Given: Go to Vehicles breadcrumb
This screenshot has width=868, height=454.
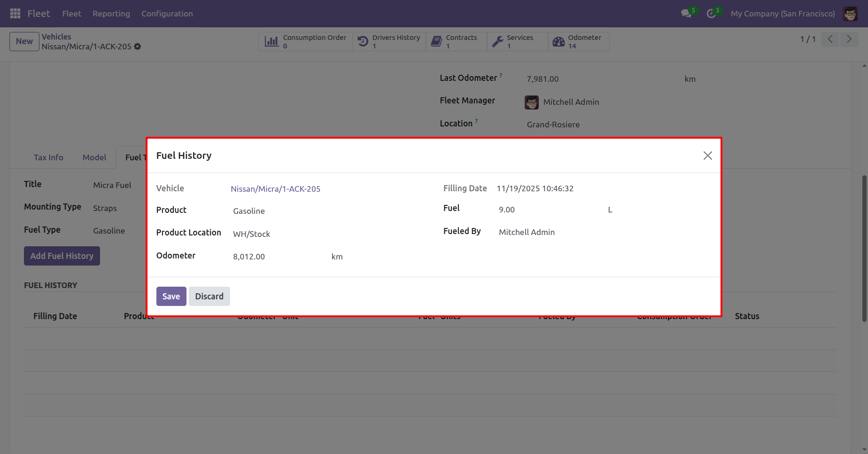Looking at the screenshot, I should pyautogui.click(x=56, y=37).
